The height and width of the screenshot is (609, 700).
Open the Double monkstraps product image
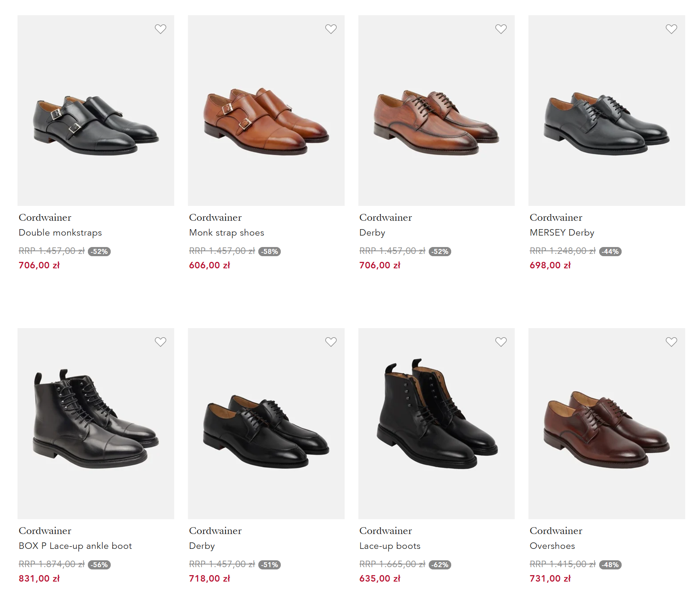[96, 110]
